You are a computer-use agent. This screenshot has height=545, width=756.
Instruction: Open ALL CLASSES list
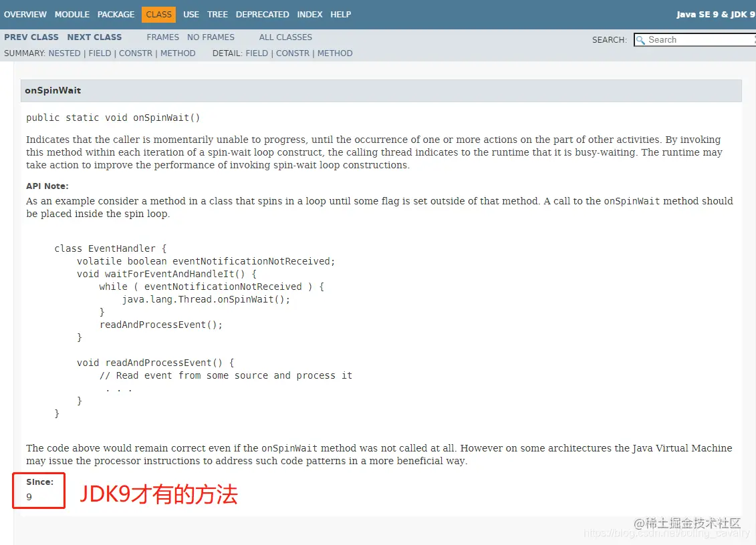point(285,37)
